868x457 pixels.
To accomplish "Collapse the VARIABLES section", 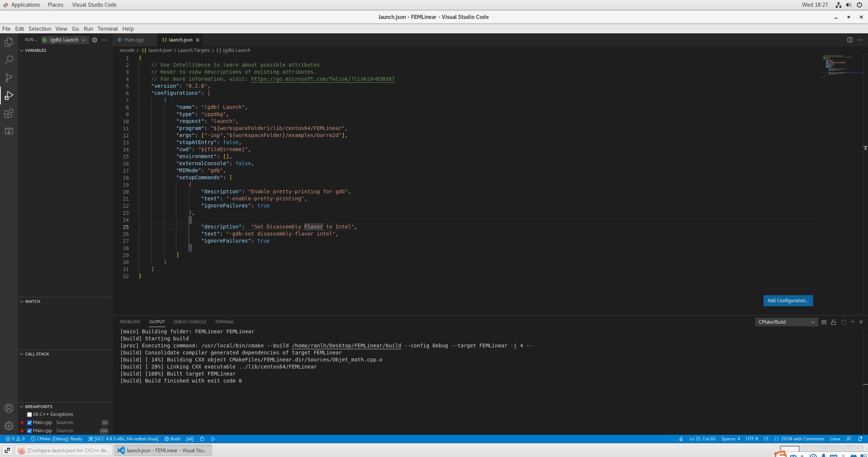I will [65, 50].
